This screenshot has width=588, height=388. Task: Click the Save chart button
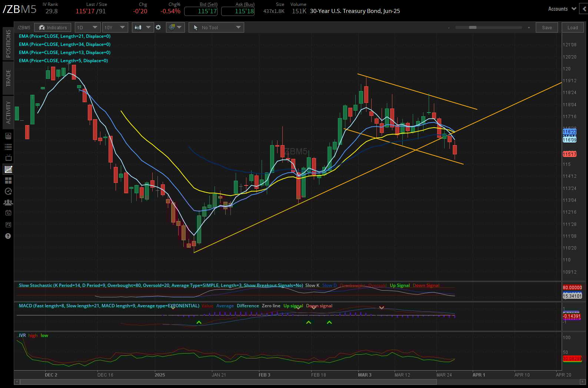coord(547,27)
